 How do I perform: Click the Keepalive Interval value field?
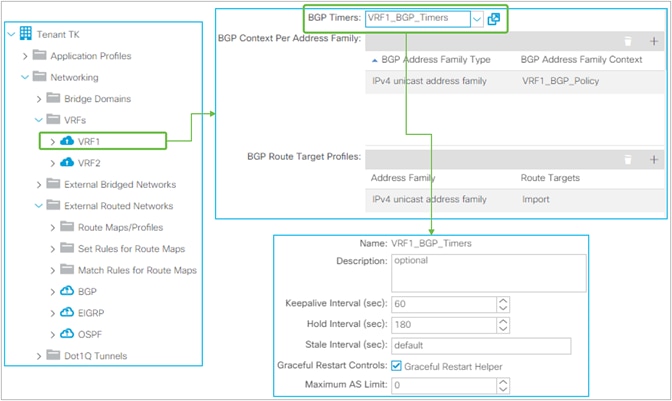(444, 304)
